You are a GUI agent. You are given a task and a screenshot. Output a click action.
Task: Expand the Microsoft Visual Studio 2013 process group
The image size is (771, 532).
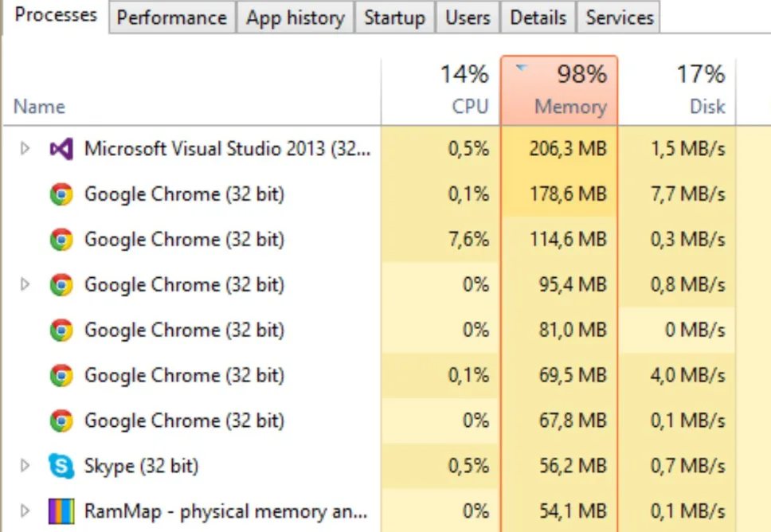point(25,149)
